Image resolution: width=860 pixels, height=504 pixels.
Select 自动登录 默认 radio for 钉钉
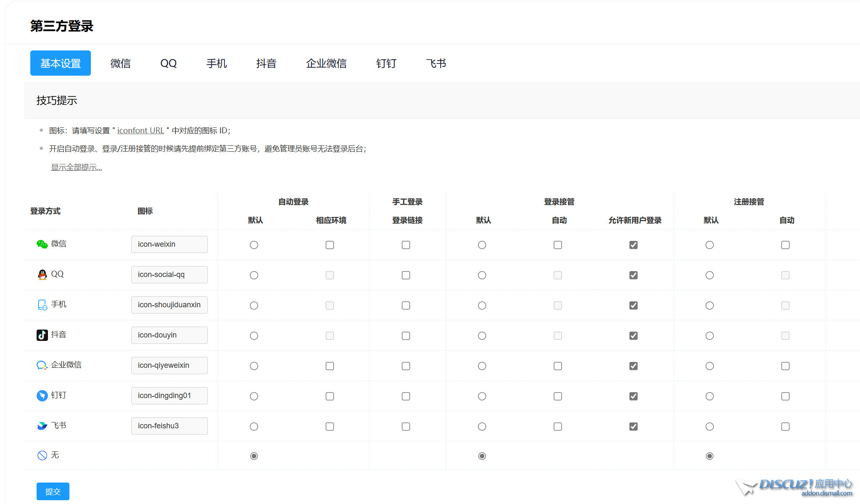(254, 396)
